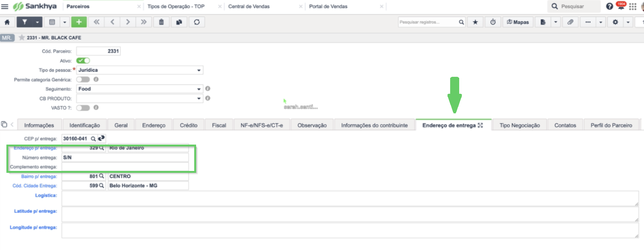Expand the ellipsis dropdown arrow
Image resolution: width=644 pixels, height=250 pixels.
coord(601,22)
